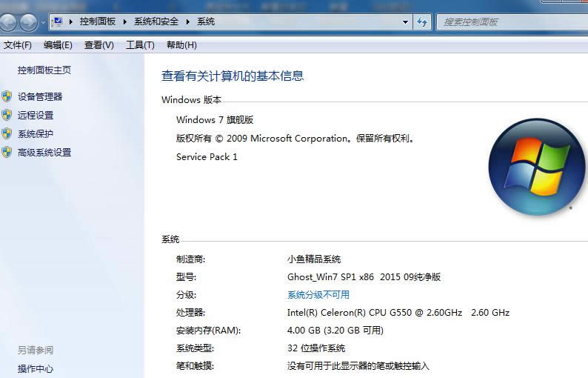The image size is (588, 378).
Task: Click the computer icon in address bar
Action: tap(57, 21)
